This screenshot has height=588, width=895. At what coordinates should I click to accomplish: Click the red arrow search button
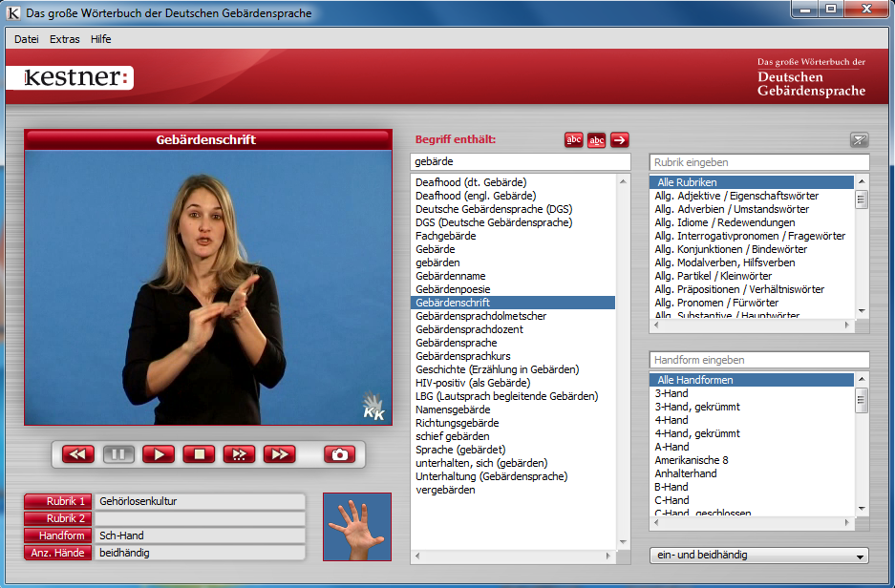pos(619,139)
